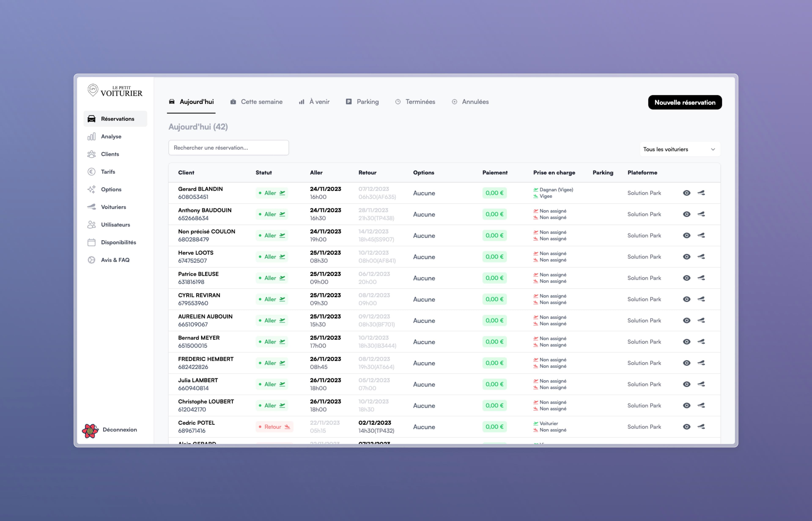Image resolution: width=812 pixels, height=521 pixels.
Task: Go to the Clients section
Action: (x=110, y=154)
